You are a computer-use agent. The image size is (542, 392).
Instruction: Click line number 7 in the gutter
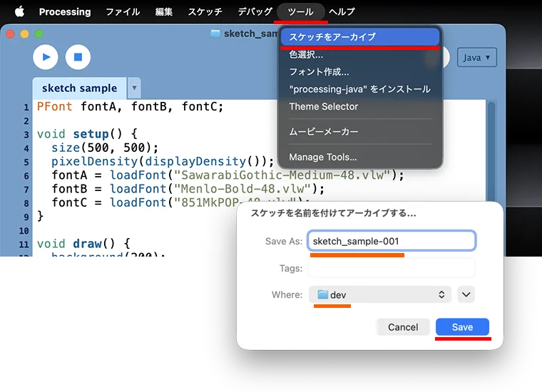pos(26,190)
